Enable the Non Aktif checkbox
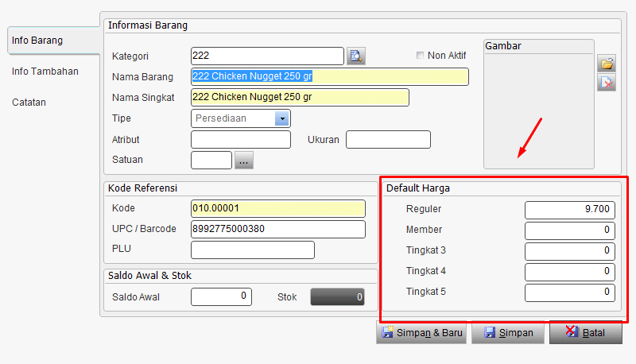The width and height of the screenshot is (636, 364). click(421, 56)
